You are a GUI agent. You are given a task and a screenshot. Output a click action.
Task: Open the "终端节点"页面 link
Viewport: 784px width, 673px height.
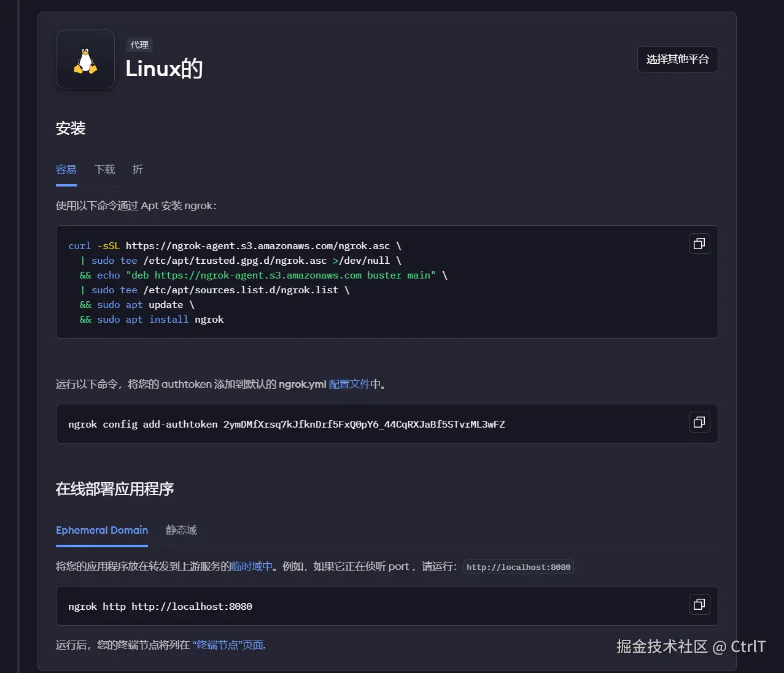coord(228,645)
